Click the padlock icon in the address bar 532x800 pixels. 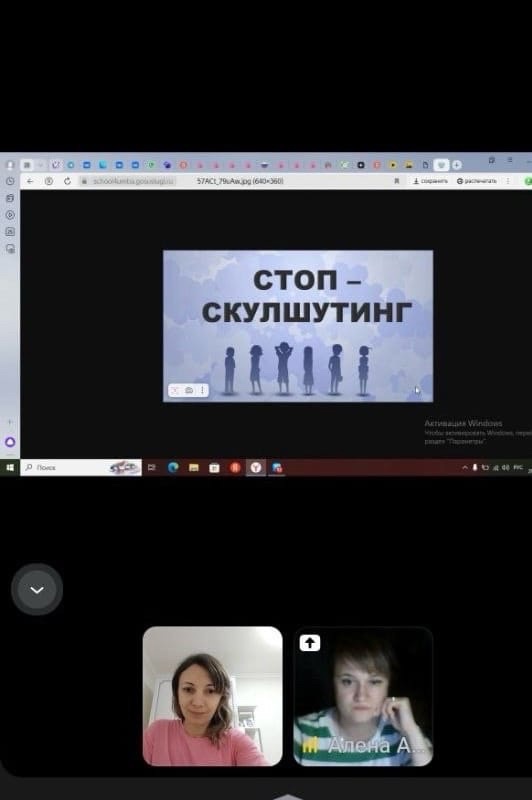click(x=85, y=181)
